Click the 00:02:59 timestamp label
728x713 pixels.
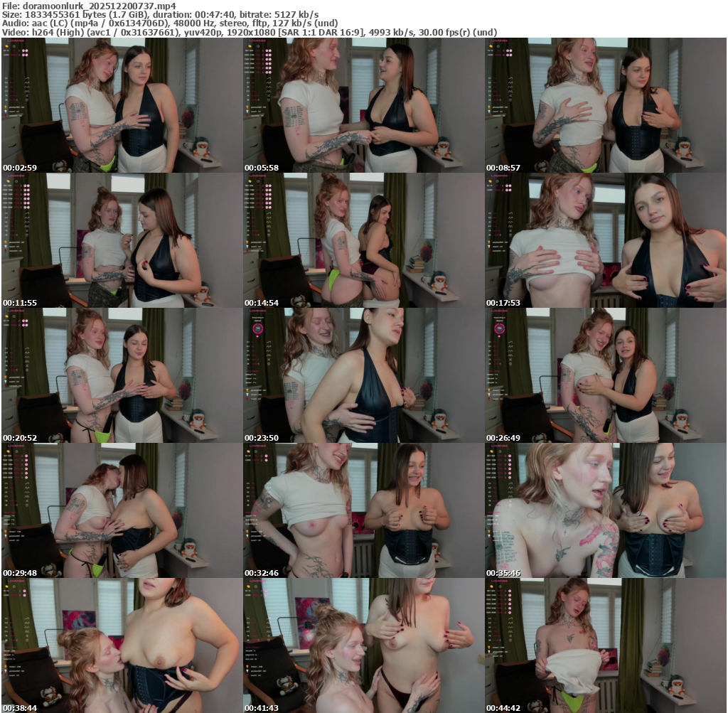click(20, 167)
